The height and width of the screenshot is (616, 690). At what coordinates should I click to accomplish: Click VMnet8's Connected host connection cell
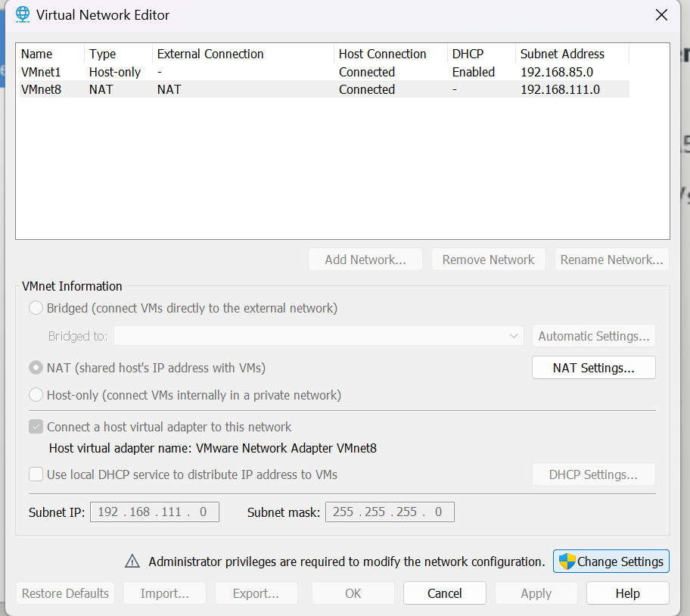[x=367, y=89]
